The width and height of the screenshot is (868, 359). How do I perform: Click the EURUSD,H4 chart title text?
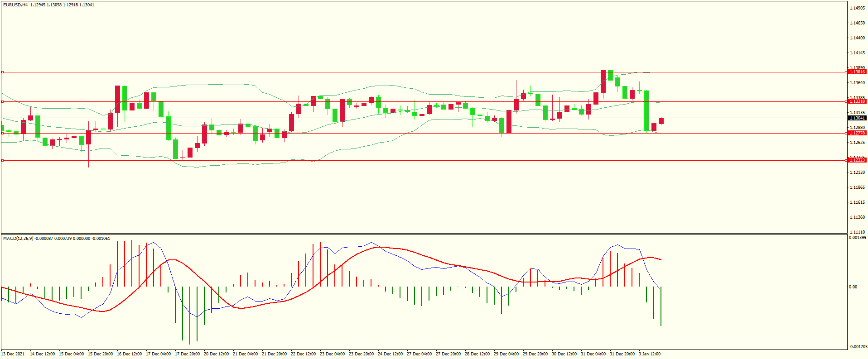point(15,5)
